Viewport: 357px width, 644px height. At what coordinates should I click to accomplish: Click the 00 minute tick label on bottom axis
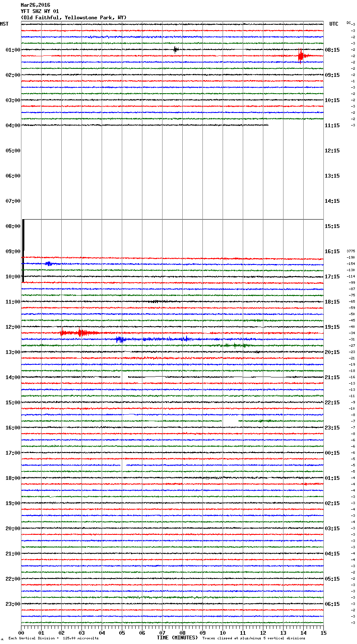point(21,633)
